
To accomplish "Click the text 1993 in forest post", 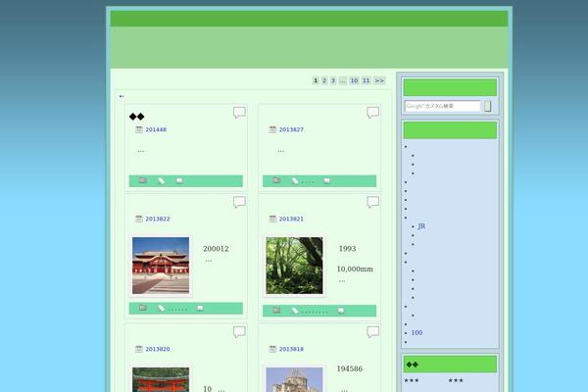I will tap(347, 249).
